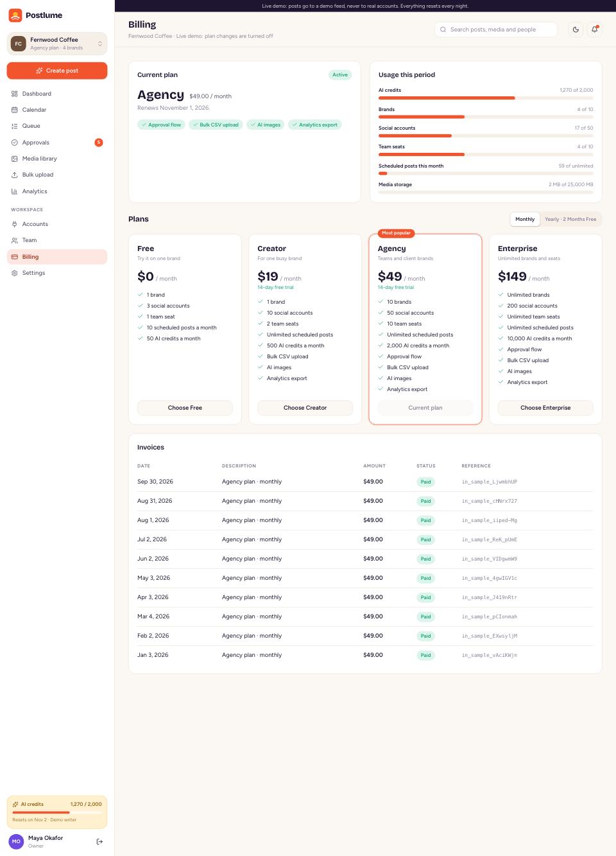Viewport: 616px width, 856px height.
Task: Open the Fernwood Coffee workspace switcher
Action: 57,44
